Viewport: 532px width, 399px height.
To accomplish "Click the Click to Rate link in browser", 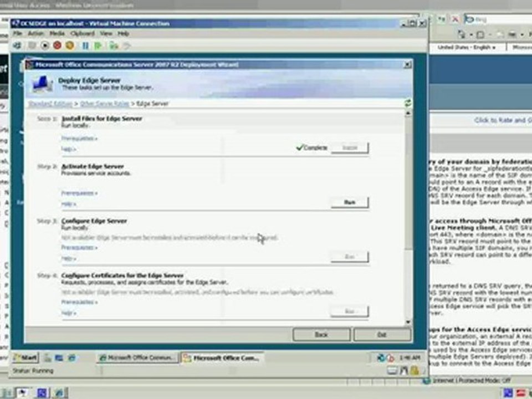I will coord(503,120).
